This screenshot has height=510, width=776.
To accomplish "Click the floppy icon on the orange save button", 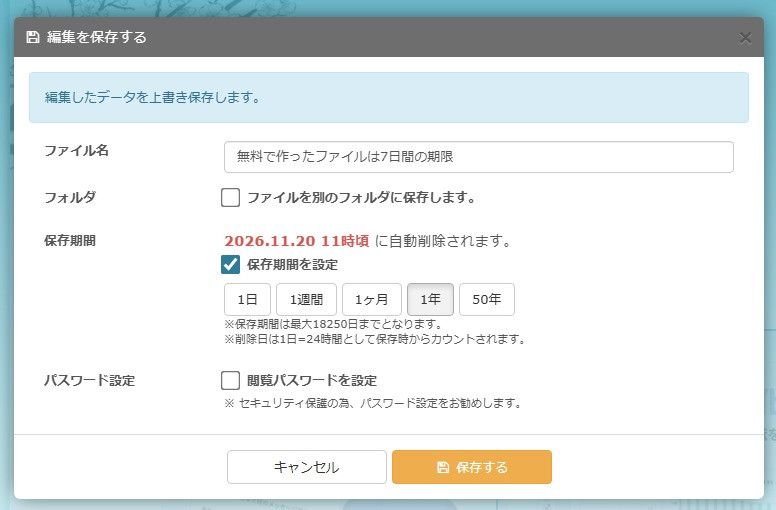I will [x=443, y=467].
